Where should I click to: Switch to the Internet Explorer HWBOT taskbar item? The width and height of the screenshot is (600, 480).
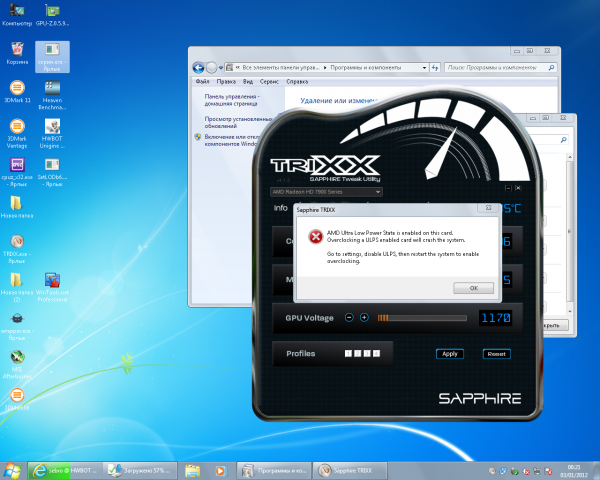click(x=65, y=470)
